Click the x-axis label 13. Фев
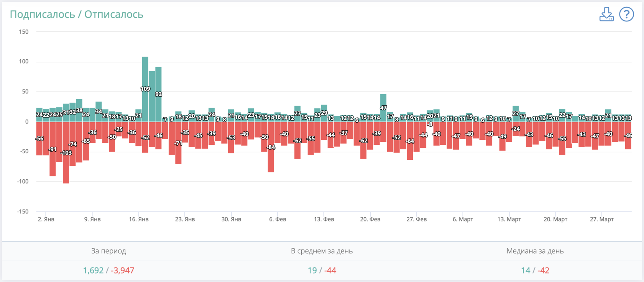644x282 pixels. (x=324, y=219)
